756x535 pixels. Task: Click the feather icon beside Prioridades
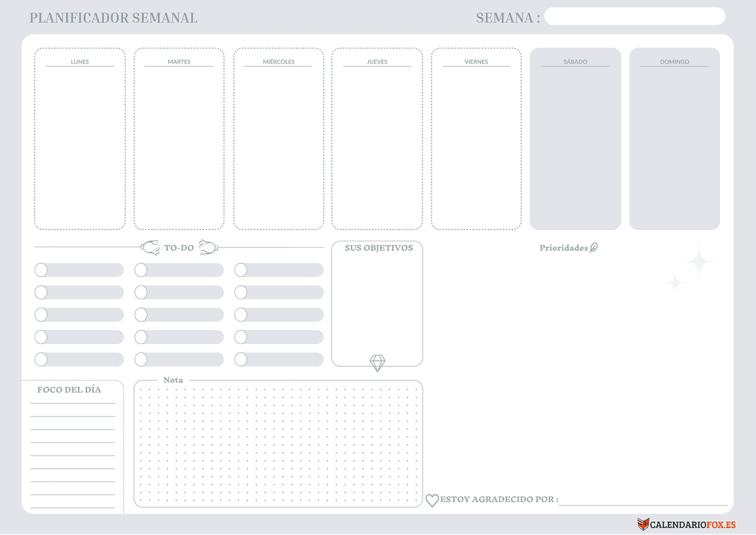[x=593, y=248]
